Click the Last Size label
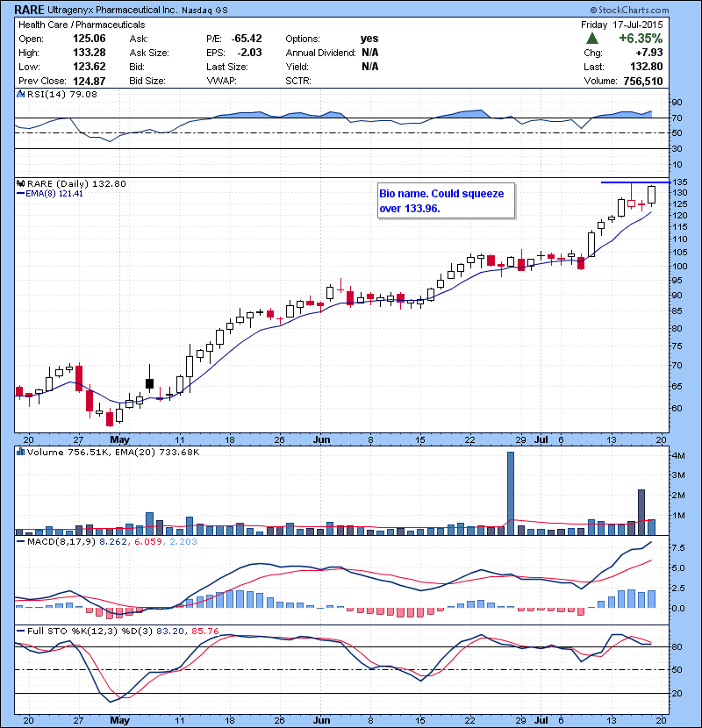 (x=227, y=67)
